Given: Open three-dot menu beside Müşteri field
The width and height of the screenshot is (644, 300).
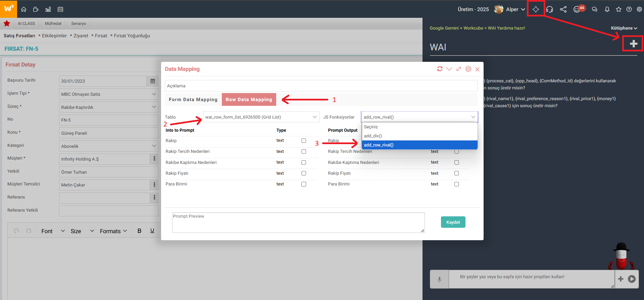Looking at the screenshot, I should click(154, 159).
